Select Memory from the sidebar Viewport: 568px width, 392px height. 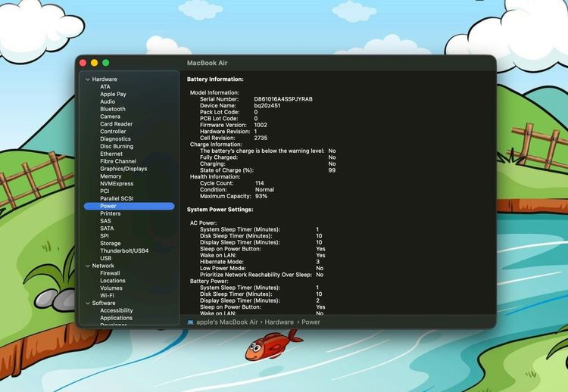coord(111,176)
